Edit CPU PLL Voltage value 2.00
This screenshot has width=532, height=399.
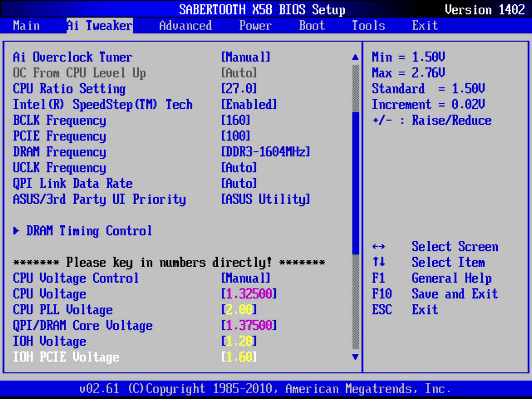[x=239, y=310]
